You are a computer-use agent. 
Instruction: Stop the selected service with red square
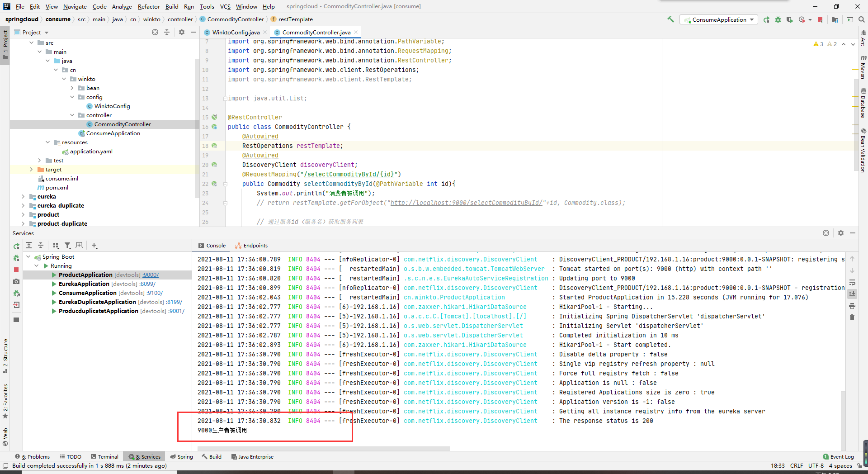(16, 270)
